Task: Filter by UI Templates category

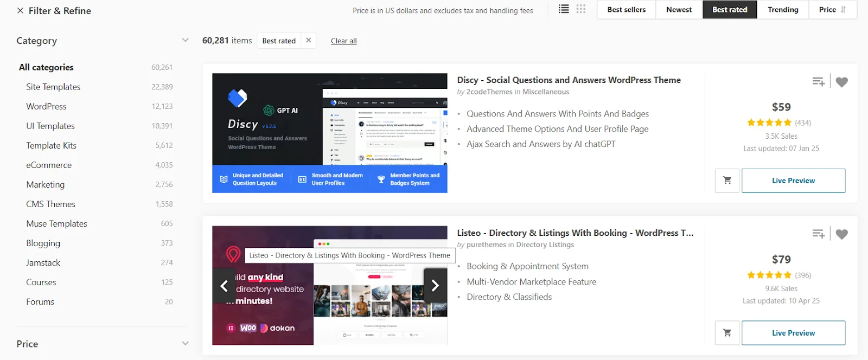Action: [50, 126]
